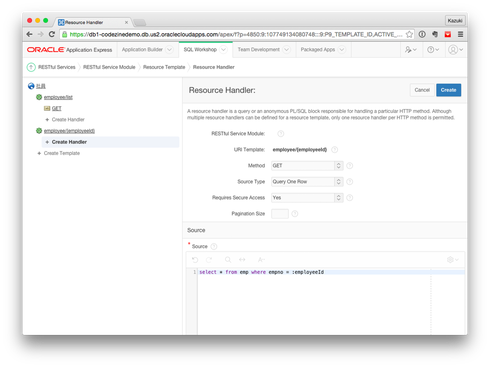Show help for Pagination Size field
Image resolution: width=490 pixels, height=367 pixels.
click(295, 214)
